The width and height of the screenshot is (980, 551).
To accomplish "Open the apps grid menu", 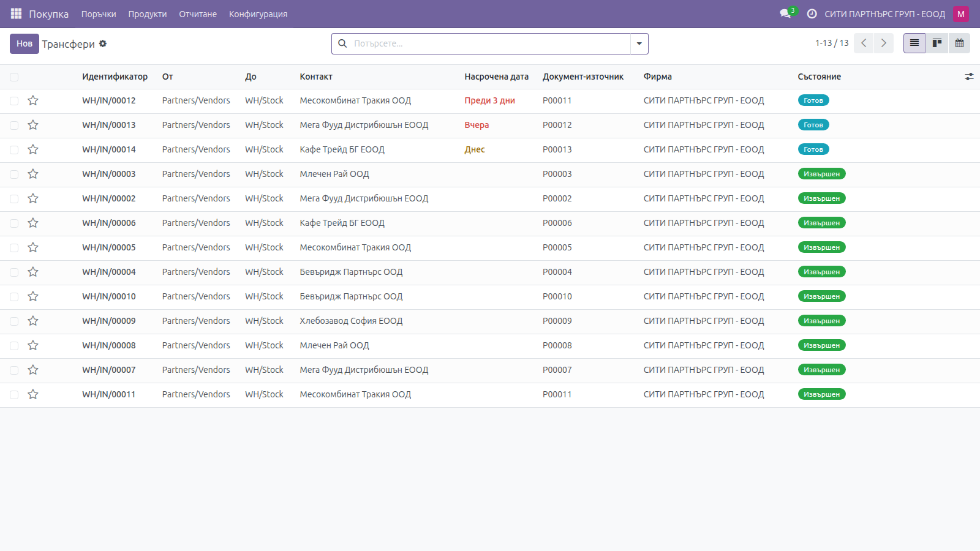I will pyautogui.click(x=16, y=13).
